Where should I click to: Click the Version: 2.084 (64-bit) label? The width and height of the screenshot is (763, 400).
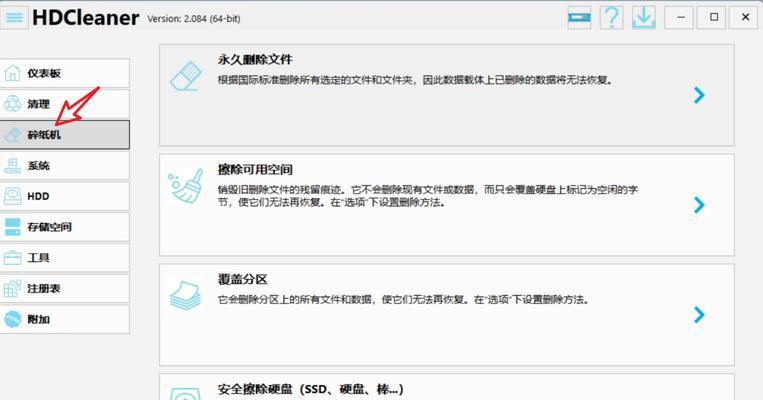click(x=194, y=19)
